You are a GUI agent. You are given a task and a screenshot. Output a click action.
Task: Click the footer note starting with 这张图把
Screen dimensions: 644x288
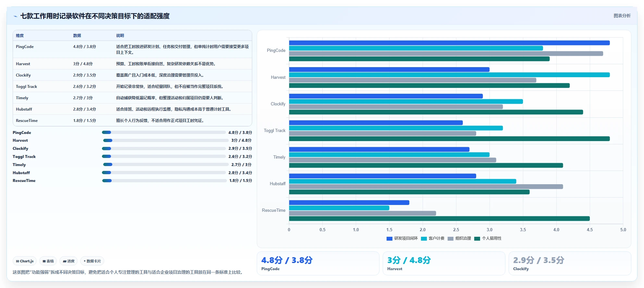coord(128,272)
